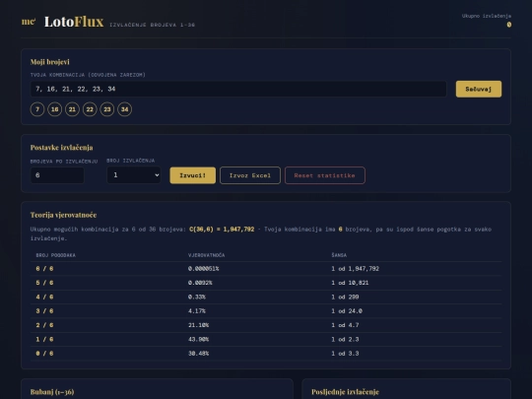Click the Broj pogodaka column header

pyautogui.click(x=55, y=255)
